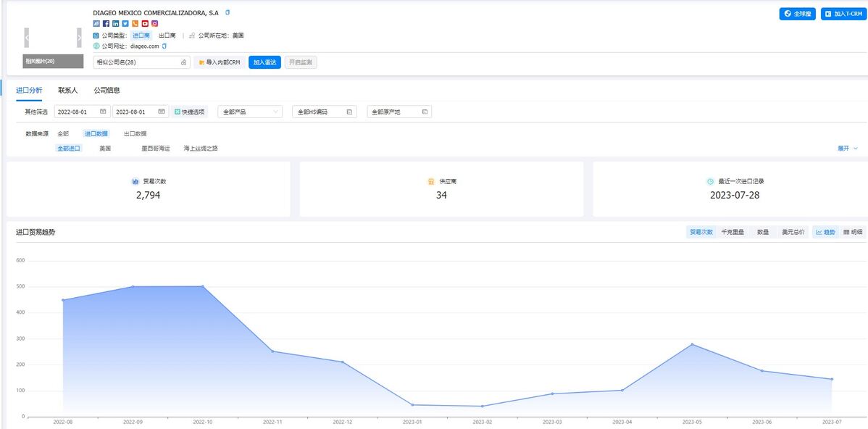Open the Facebook social icon

pyautogui.click(x=107, y=23)
